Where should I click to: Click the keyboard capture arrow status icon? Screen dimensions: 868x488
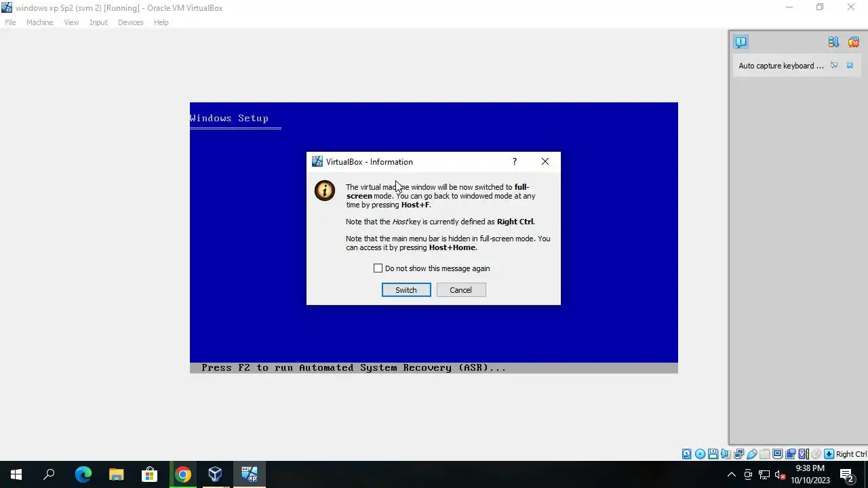click(x=829, y=454)
